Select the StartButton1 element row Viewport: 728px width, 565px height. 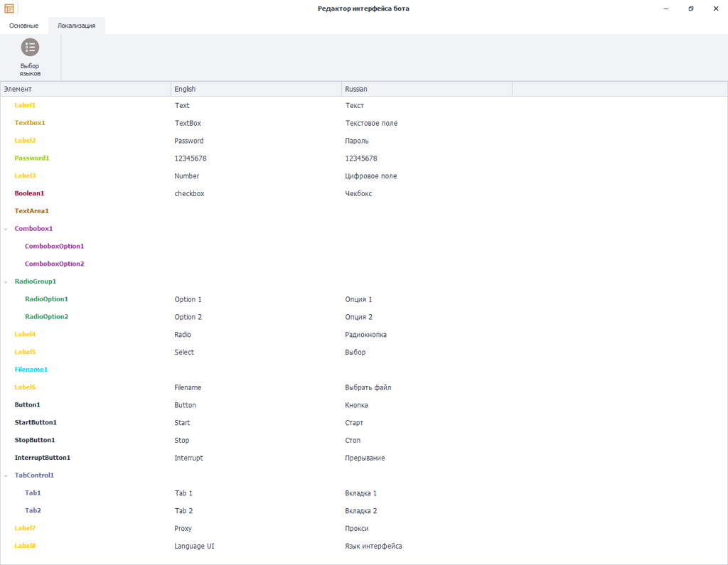tap(36, 423)
